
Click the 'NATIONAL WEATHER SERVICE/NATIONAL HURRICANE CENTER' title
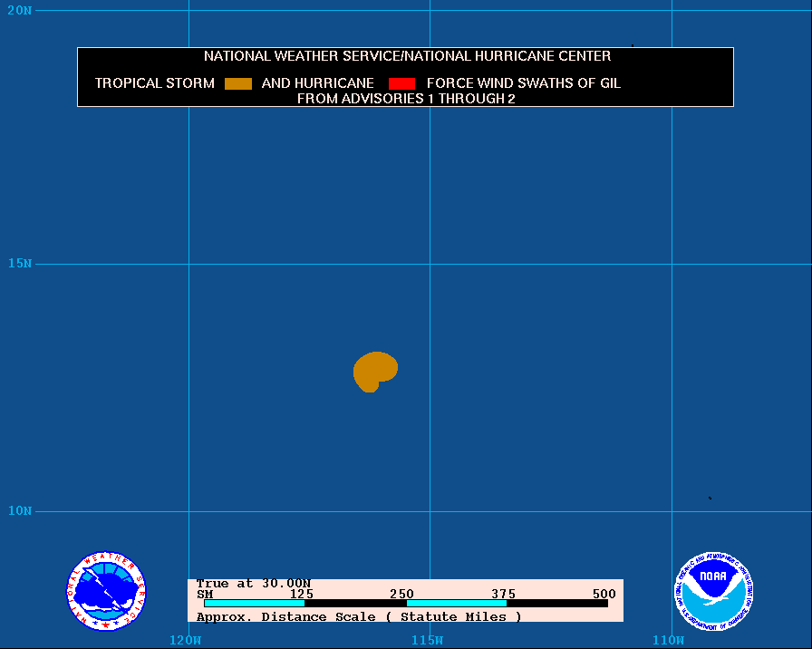(x=407, y=56)
